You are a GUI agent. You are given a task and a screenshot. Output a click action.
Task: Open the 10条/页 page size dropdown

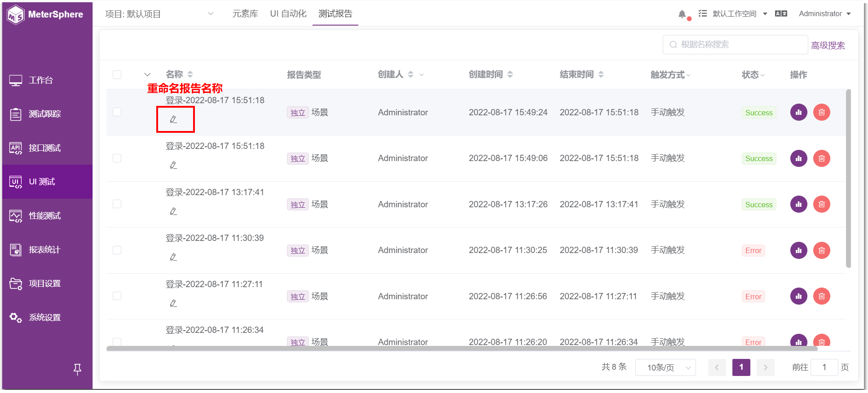pos(665,367)
